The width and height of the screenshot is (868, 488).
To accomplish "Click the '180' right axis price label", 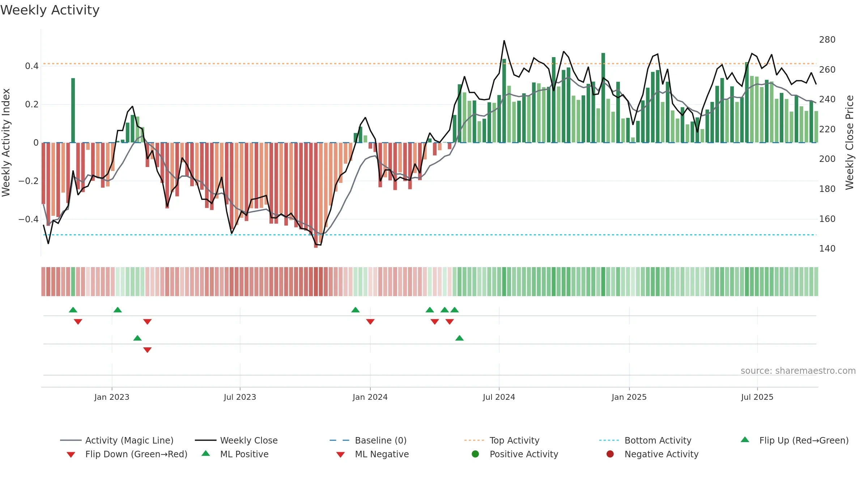I will click(827, 189).
